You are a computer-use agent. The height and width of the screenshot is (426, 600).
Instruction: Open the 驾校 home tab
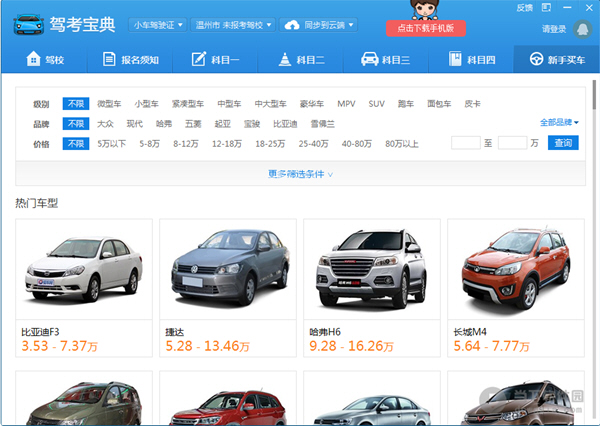point(45,59)
